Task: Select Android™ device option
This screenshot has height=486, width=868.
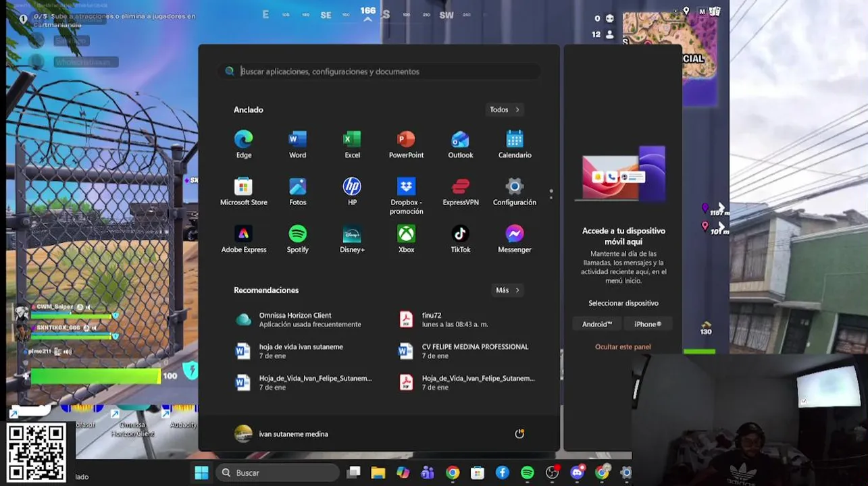Action: coord(597,324)
